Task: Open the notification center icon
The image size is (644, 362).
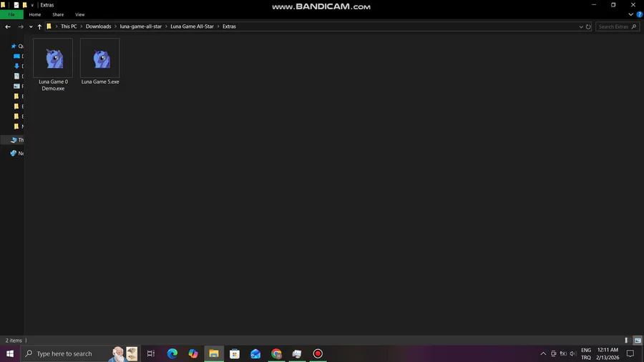Action: (x=630, y=353)
